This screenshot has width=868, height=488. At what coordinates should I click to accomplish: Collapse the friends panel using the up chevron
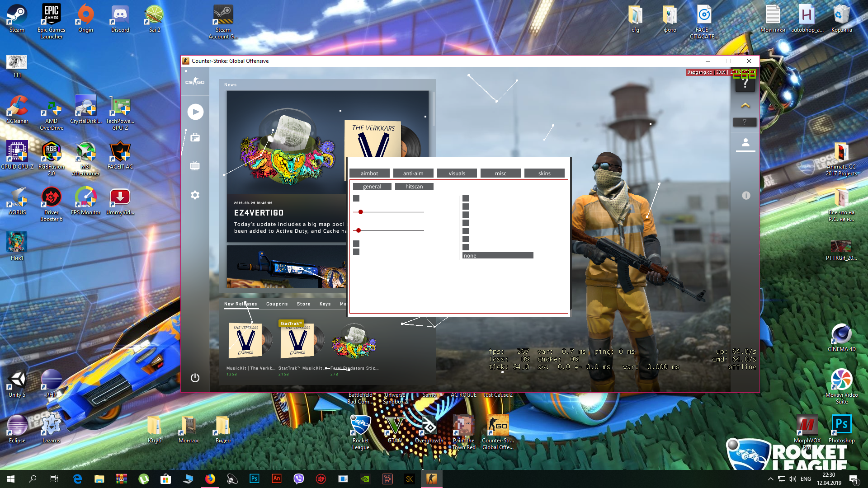[x=745, y=105]
